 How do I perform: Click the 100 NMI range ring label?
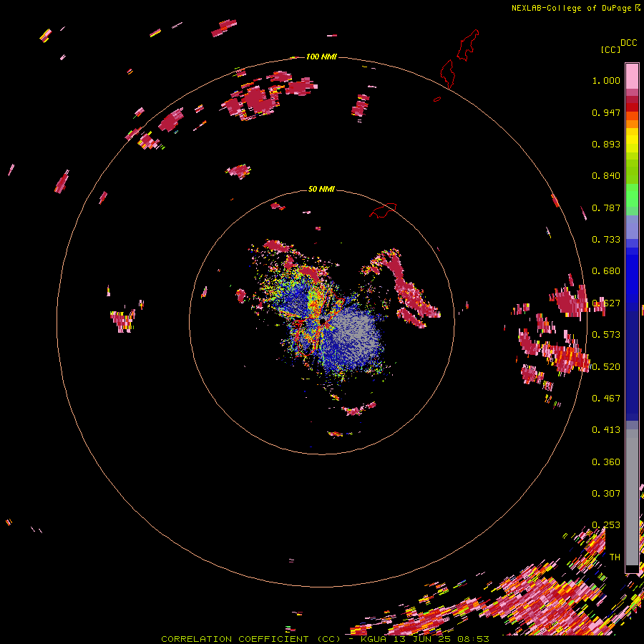[x=321, y=57]
